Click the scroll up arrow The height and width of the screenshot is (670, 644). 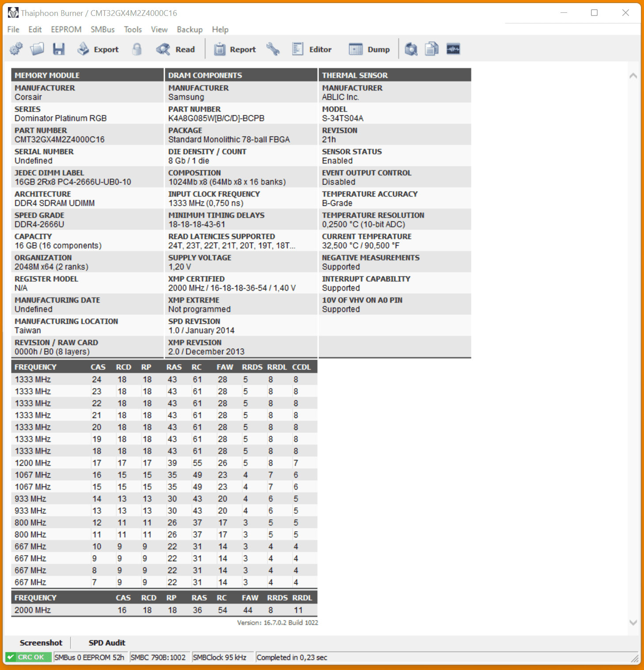[x=633, y=76]
